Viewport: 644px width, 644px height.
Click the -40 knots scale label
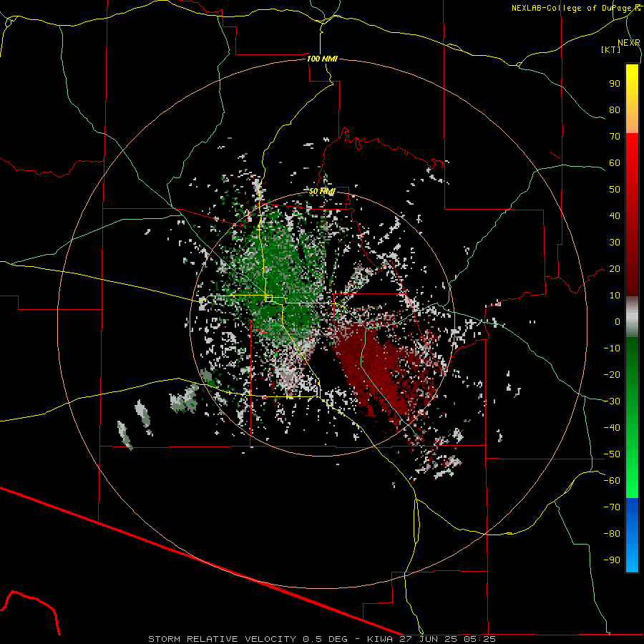612,428
